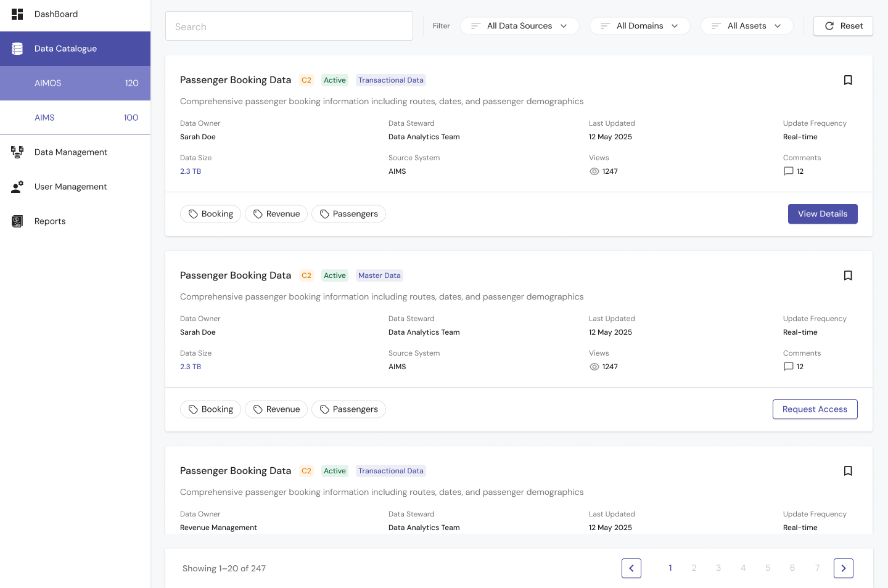The height and width of the screenshot is (588, 888).
Task: Click the Revenue tag on first card
Action: pyautogui.click(x=276, y=214)
